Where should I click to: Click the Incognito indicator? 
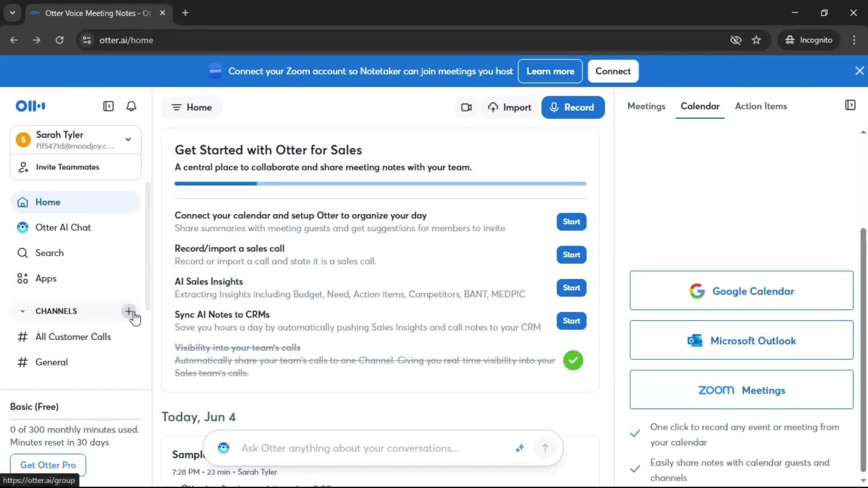[809, 40]
